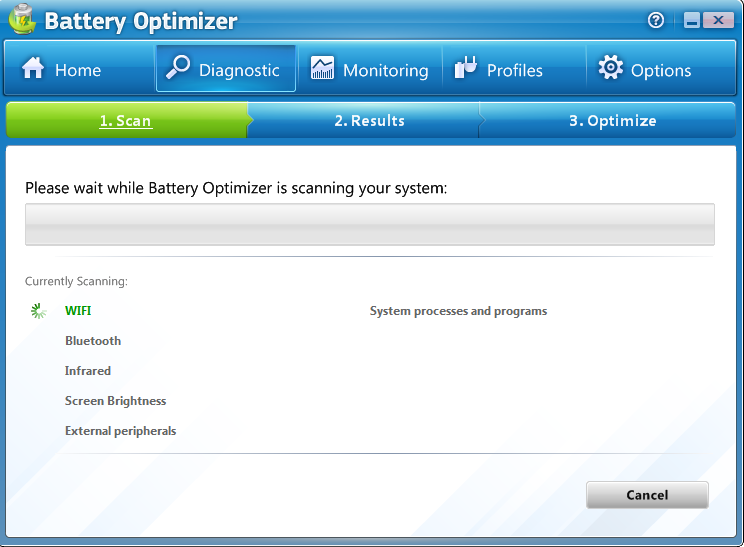Click the Infrared scan item
Viewport: 744px width, 547px height.
(88, 371)
